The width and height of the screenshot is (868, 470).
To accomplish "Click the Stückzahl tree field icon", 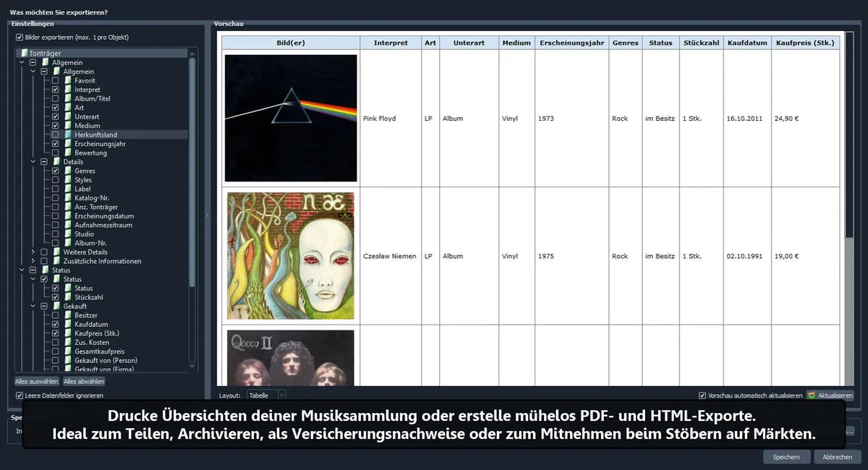I will click(x=67, y=297).
